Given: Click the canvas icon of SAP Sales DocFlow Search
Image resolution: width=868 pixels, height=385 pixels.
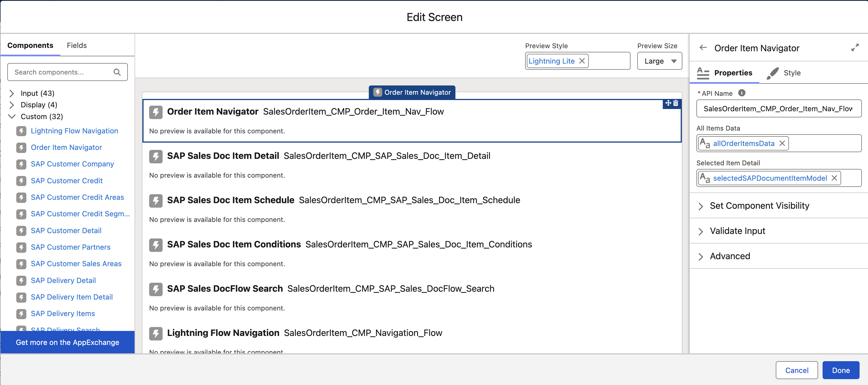Looking at the screenshot, I should 156,289.
